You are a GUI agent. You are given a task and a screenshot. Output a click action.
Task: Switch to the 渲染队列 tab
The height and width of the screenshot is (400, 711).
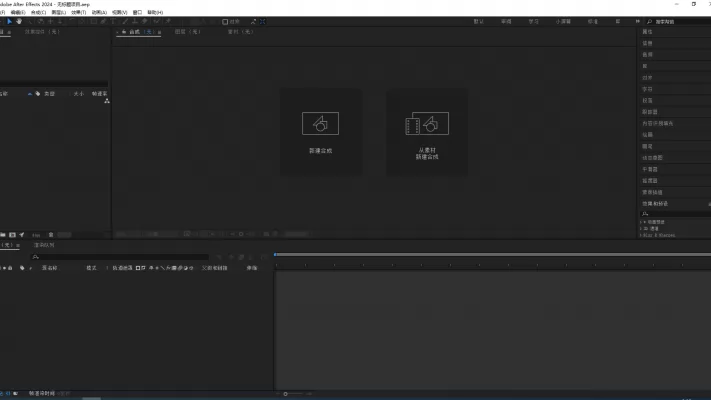pos(44,245)
